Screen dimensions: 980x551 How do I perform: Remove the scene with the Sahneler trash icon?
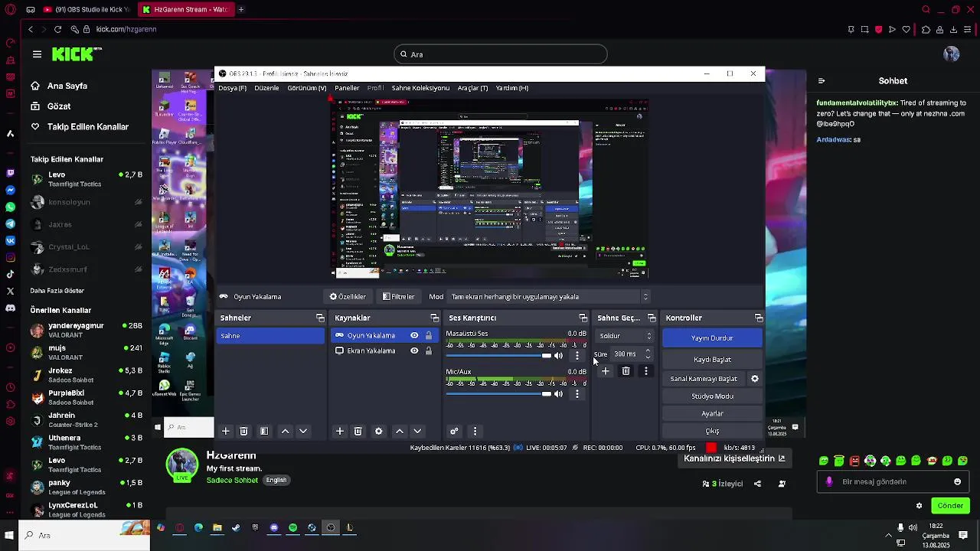click(x=243, y=432)
